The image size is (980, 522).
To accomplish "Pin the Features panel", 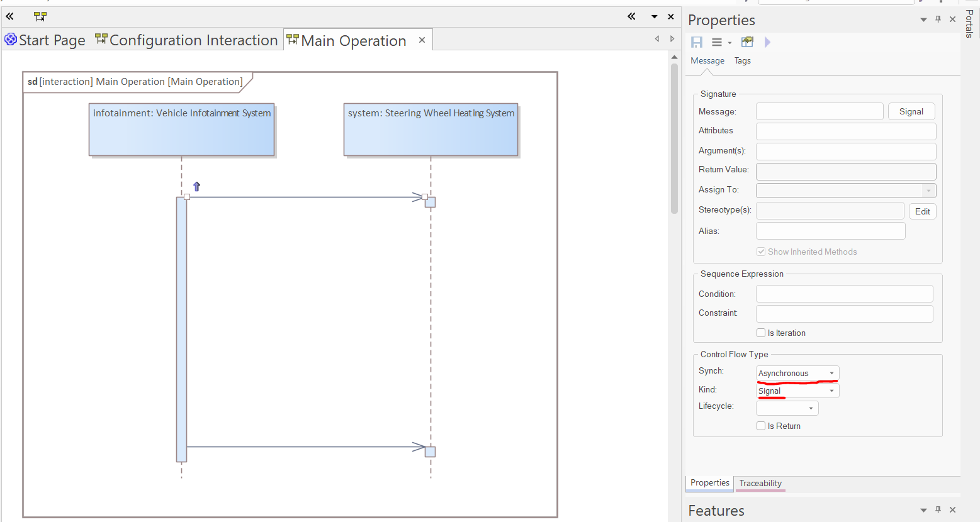I will coord(938,510).
